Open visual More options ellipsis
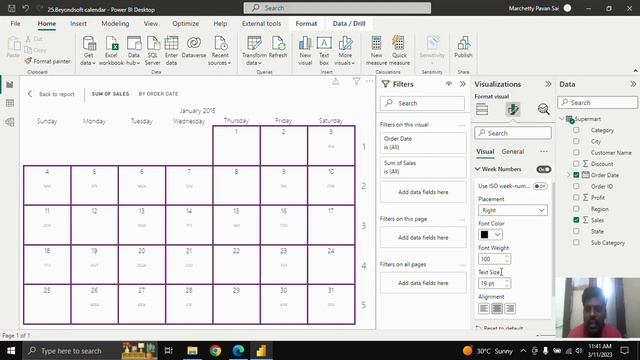The width and height of the screenshot is (640, 360). tap(369, 82)
